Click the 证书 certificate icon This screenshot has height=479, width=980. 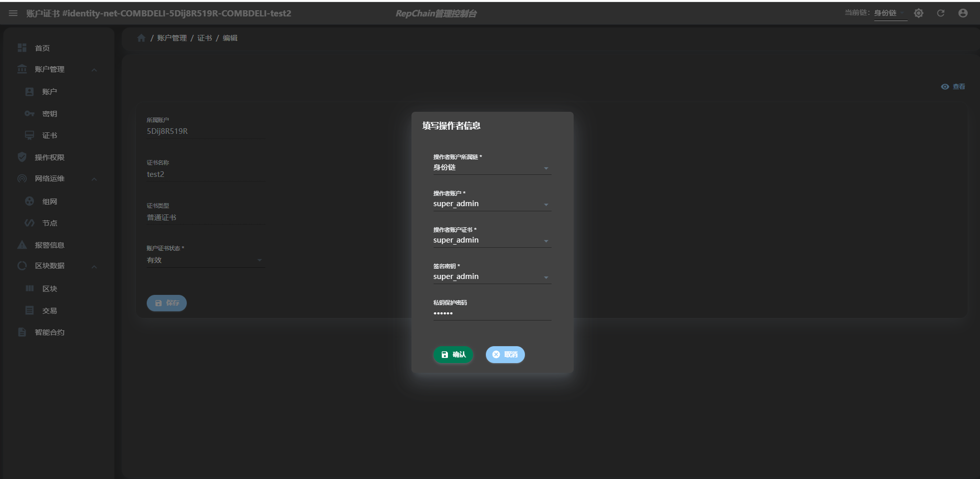(29, 135)
